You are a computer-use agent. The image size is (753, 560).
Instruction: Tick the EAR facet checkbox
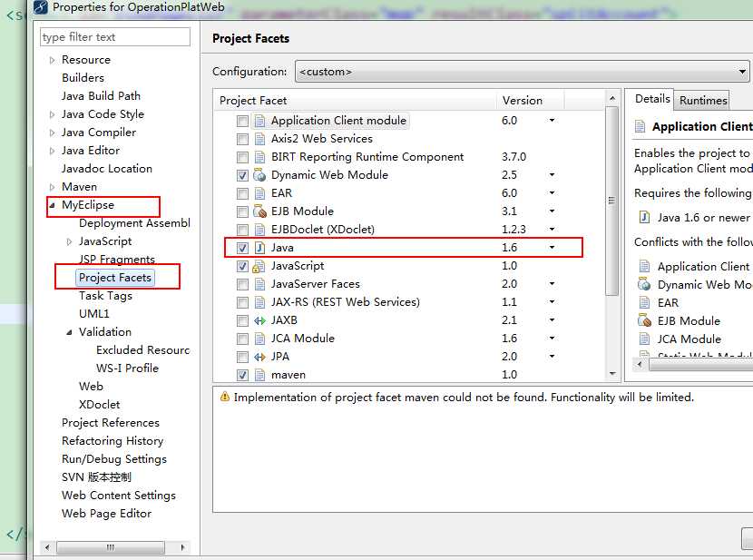point(242,193)
